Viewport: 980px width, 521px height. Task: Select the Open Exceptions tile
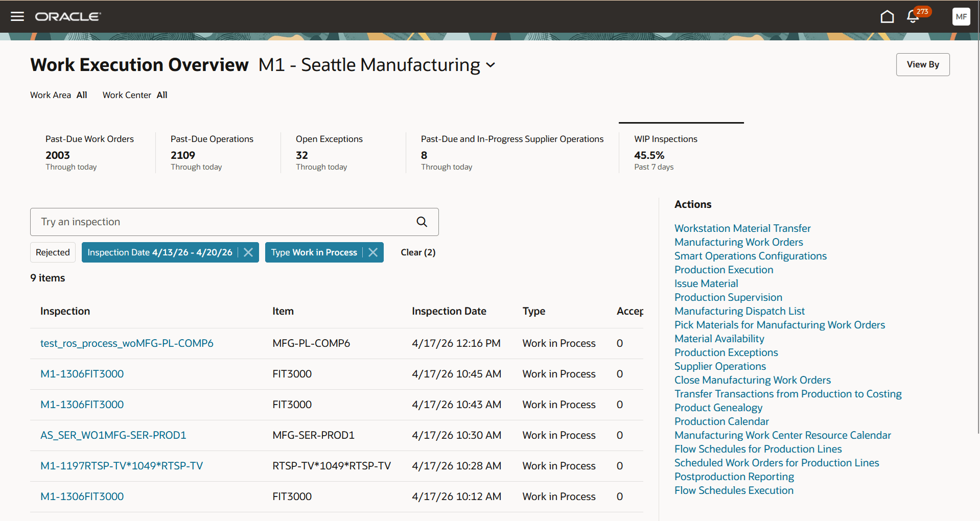click(343, 152)
